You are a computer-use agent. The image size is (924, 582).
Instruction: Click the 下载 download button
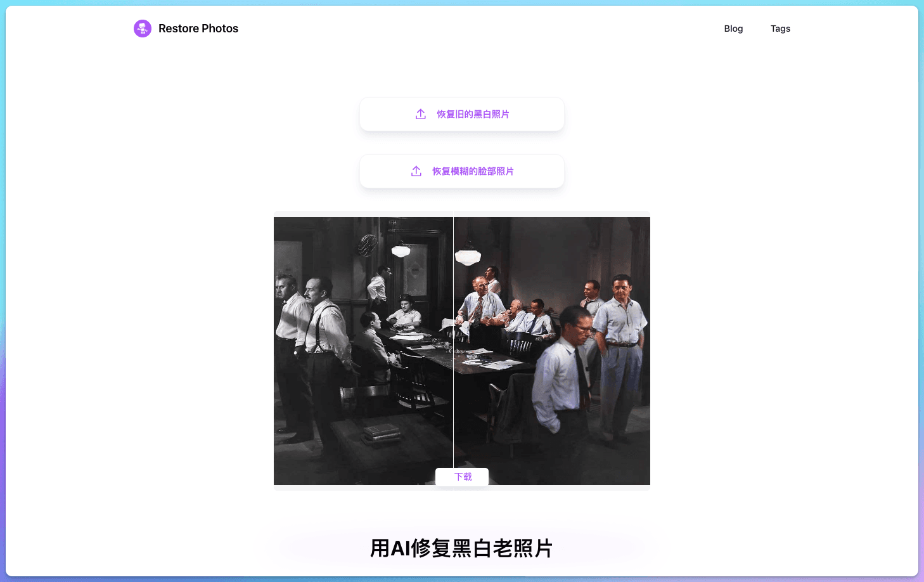(x=462, y=477)
